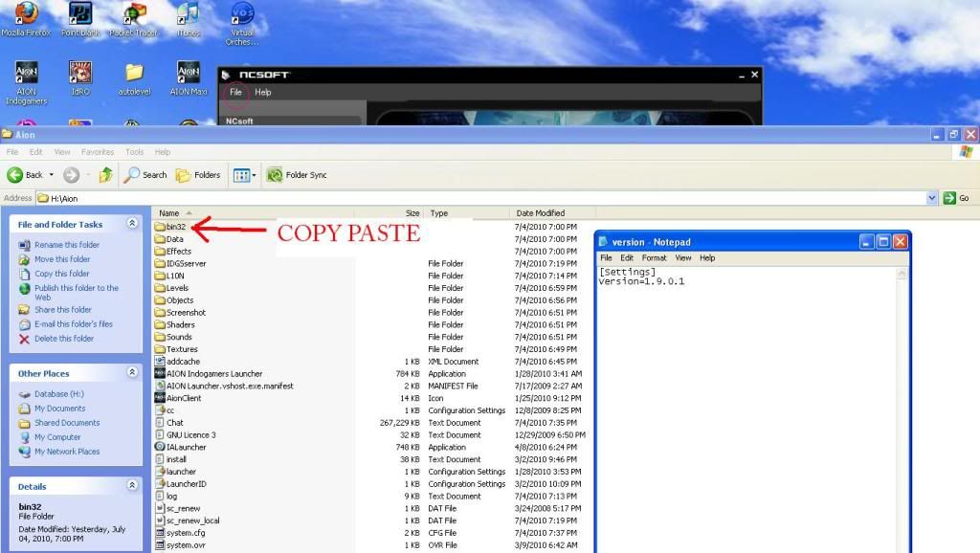Select the bin32 folder

point(170,227)
